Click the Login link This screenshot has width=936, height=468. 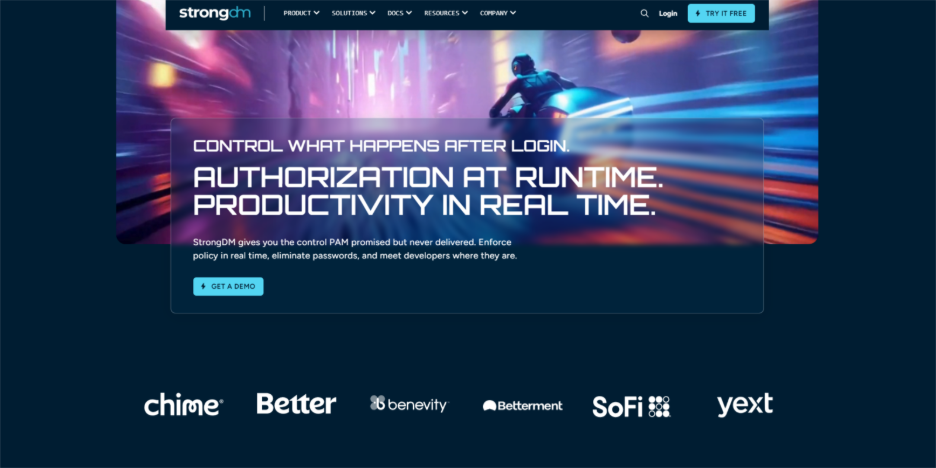[x=668, y=13]
